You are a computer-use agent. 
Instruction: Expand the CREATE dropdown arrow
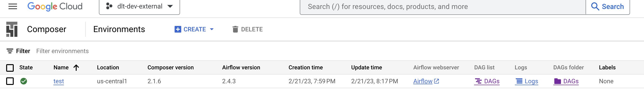click(x=212, y=29)
